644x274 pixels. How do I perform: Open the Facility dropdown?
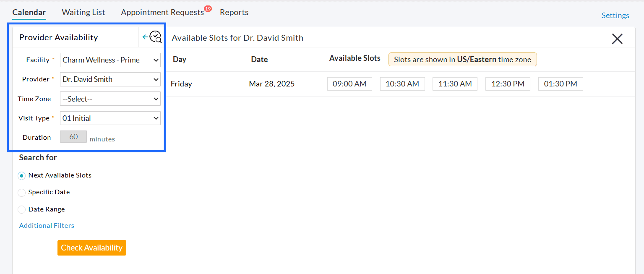pyautogui.click(x=110, y=60)
